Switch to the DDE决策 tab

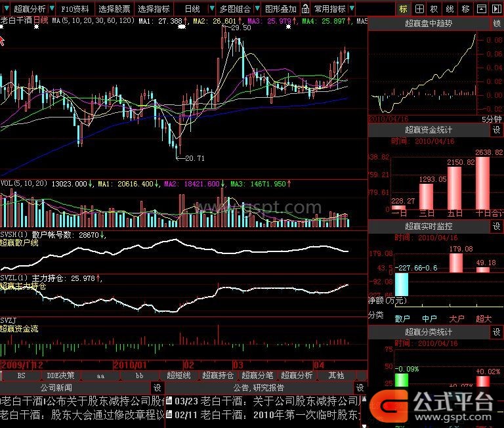coord(60,375)
